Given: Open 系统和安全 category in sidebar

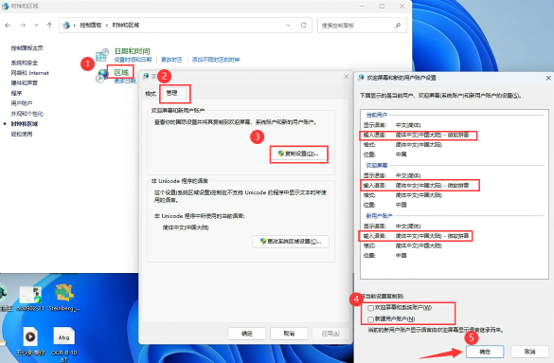Looking at the screenshot, I should 24,63.
